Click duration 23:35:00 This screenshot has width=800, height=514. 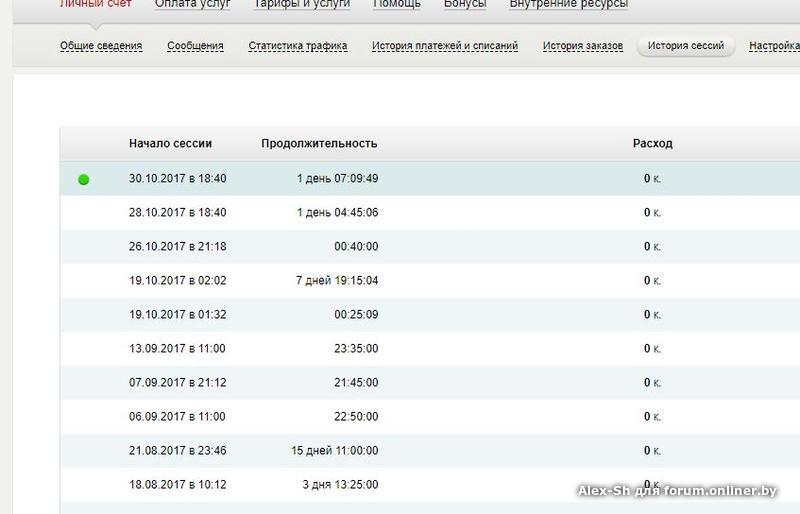(x=357, y=349)
